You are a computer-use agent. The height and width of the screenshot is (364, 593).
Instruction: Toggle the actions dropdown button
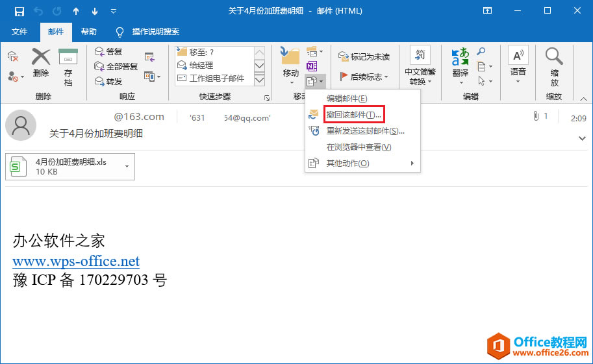tap(314, 81)
